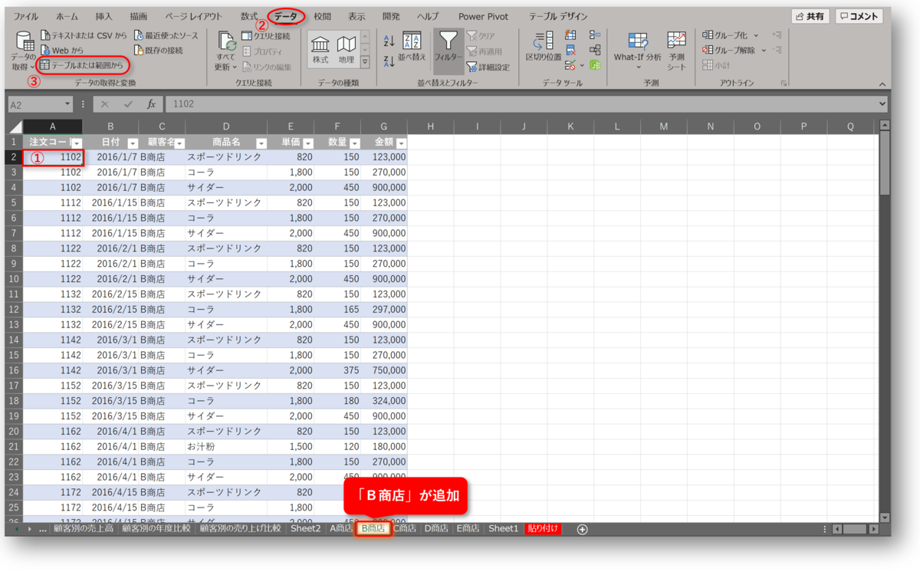The image size is (920, 588).
Task: Open クエリと接続 pane
Action: [x=265, y=36]
